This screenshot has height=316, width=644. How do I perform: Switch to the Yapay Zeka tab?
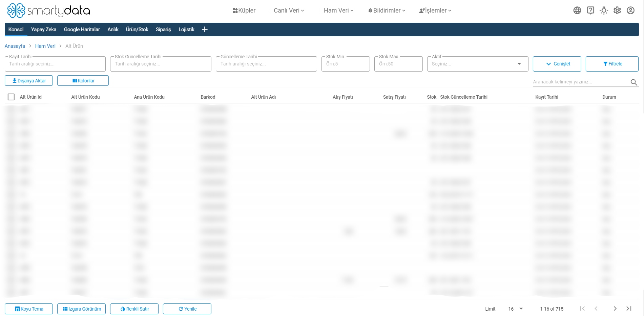coord(44,29)
